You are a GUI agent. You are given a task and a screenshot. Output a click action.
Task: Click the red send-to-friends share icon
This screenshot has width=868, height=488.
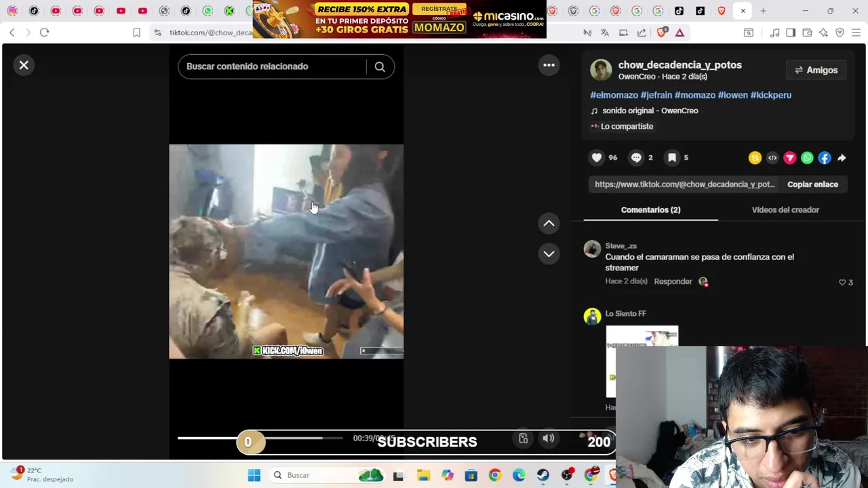[x=790, y=158]
